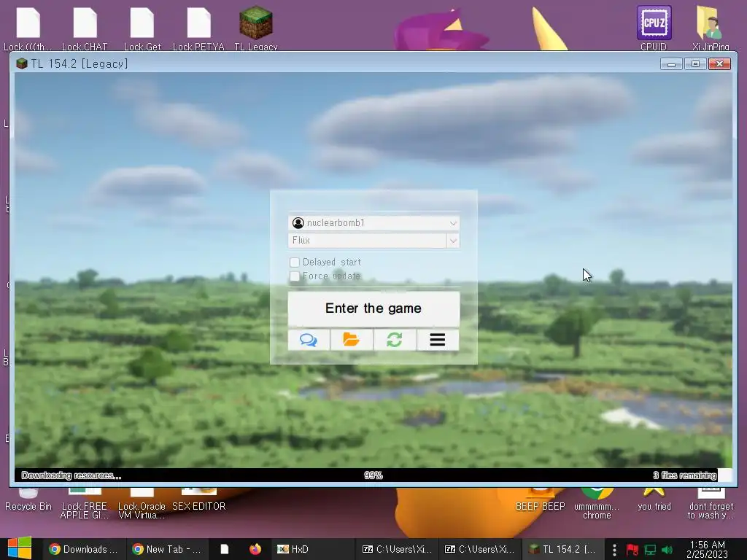Screen dimensions: 747x560
Task: Switch to TL 154.2 taskbar window
Action: [x=562, y=549]
